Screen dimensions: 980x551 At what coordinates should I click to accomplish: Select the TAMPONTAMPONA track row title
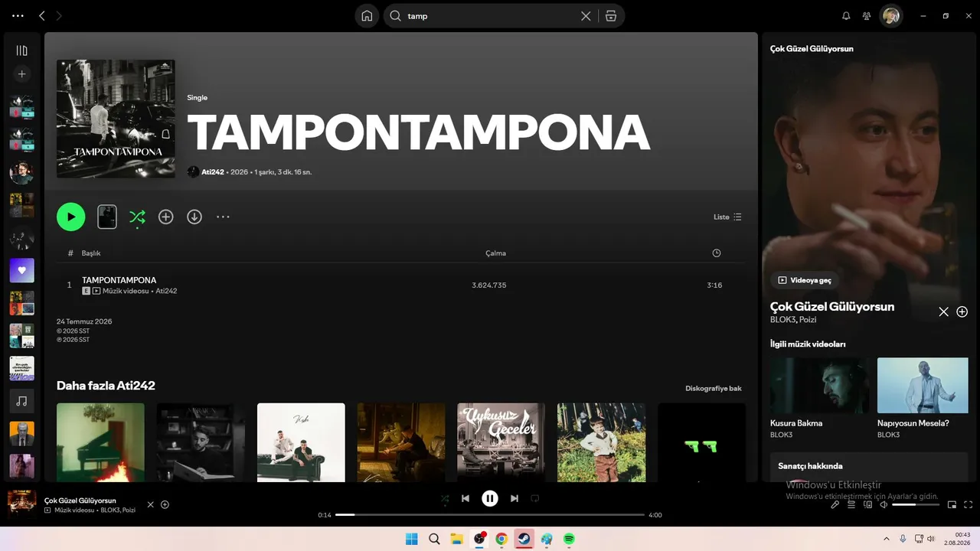119,280
